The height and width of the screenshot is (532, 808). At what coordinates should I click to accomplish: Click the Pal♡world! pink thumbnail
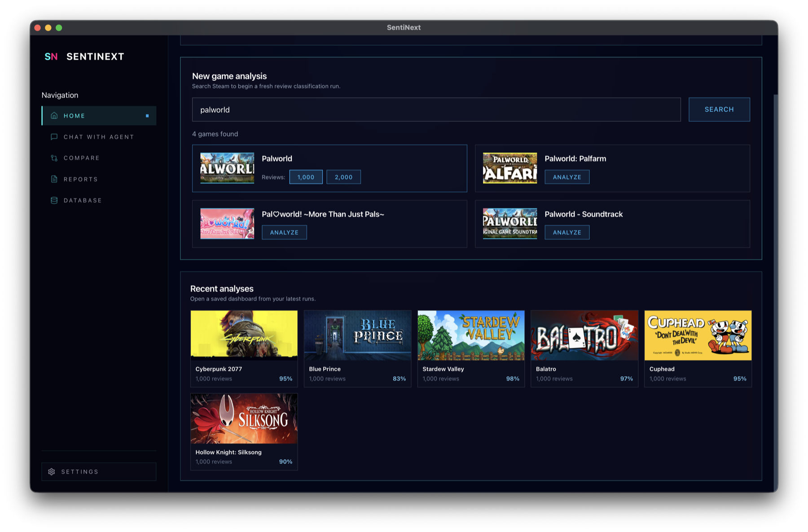[227, 224]
